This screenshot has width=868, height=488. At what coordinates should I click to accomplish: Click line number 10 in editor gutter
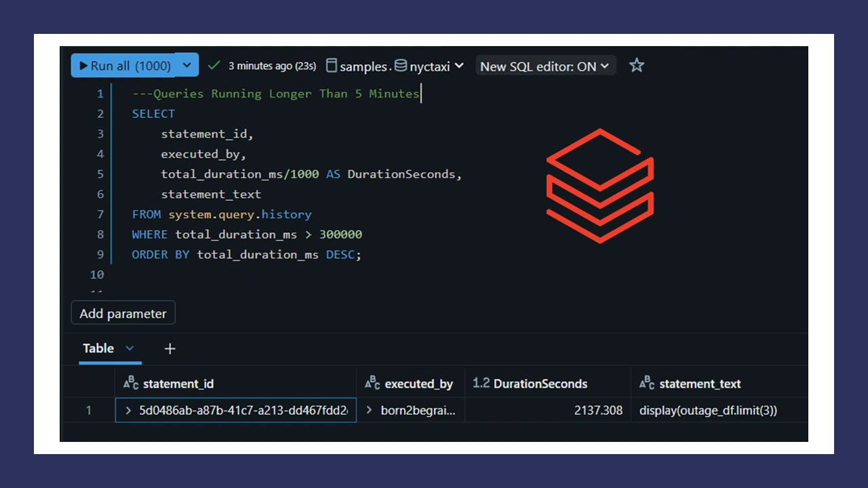point(97,274)
